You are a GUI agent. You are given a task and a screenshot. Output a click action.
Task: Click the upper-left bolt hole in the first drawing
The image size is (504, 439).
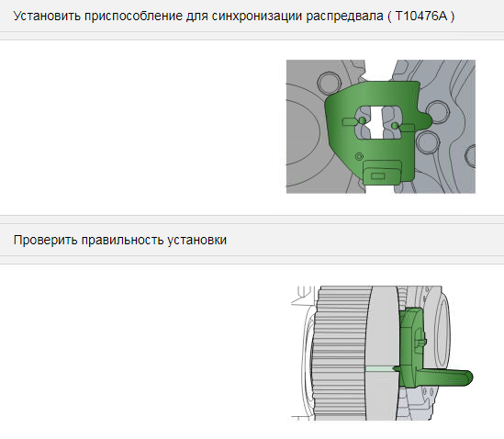pyautogui.click(x=328, y=83)
